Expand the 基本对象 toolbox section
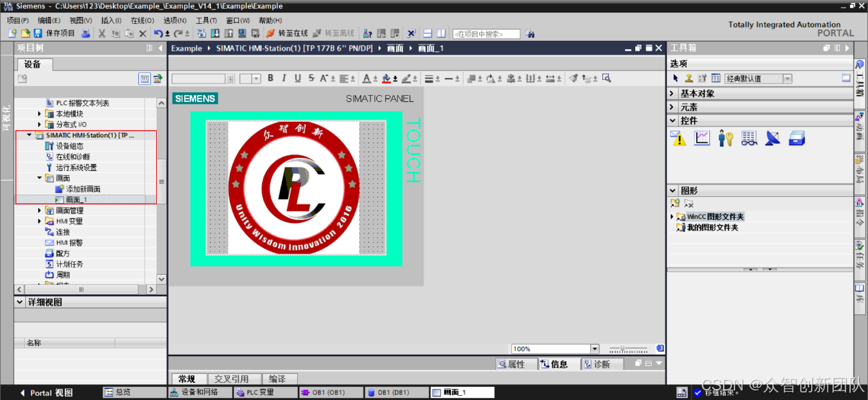 click(x=673, y=93)
